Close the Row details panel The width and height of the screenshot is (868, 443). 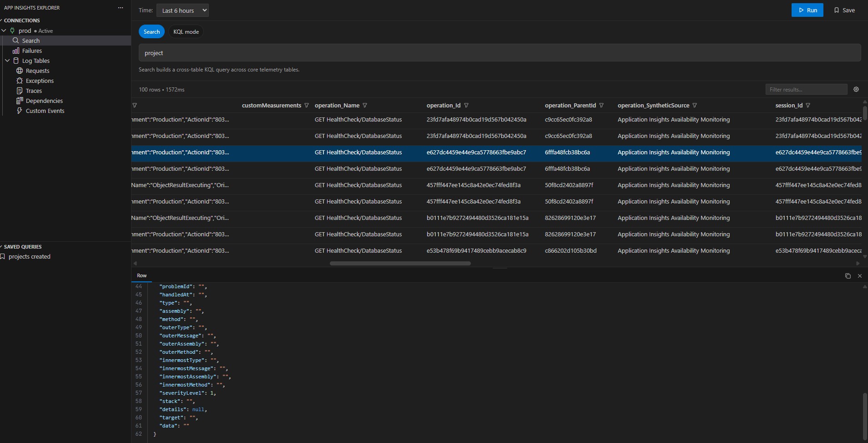click(x=860, y=276)
